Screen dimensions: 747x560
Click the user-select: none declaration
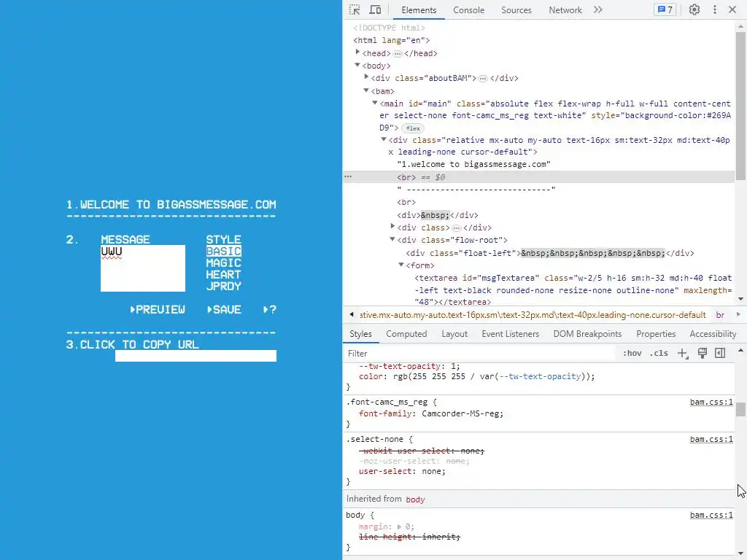402,471
